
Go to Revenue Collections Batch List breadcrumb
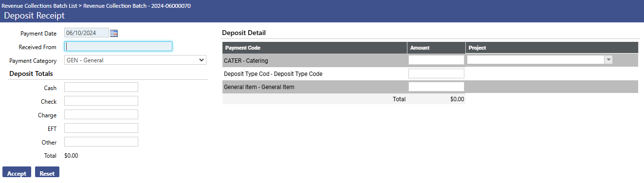click(x=41, y=6)
